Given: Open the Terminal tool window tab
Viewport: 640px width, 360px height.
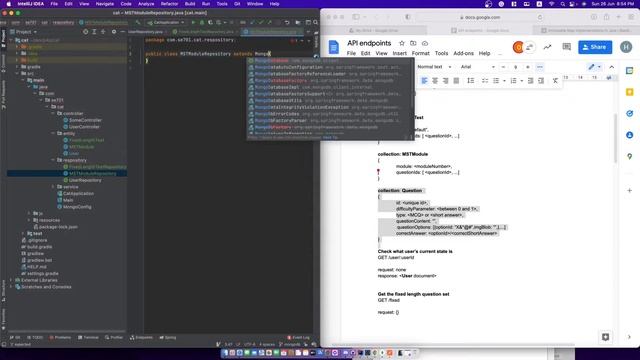Looking at the screenshot, I should pyautogui.click(x=88, y=338).
